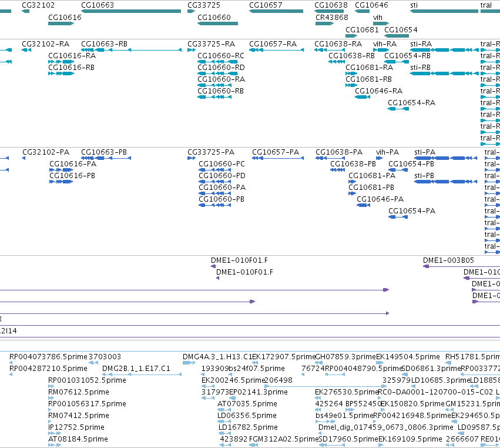The image size is (500, 448).
Task: Open the CR43868 gene label
Action: click(331, 17)
